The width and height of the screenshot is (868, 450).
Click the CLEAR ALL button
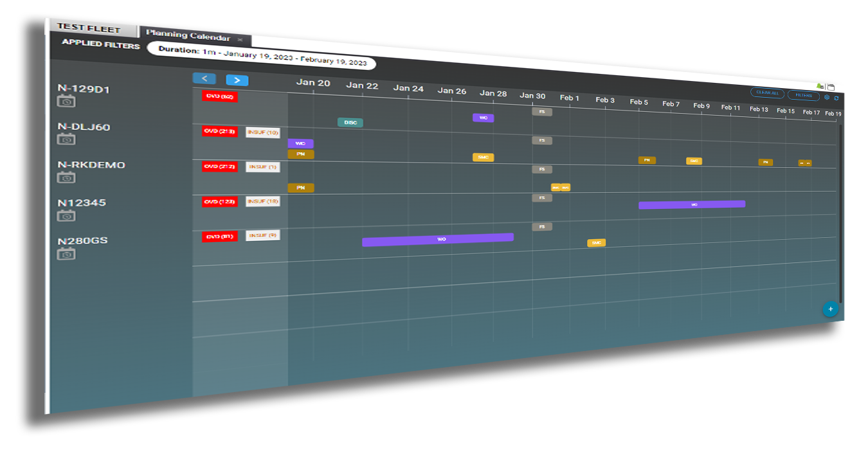(x=767, y=93)
